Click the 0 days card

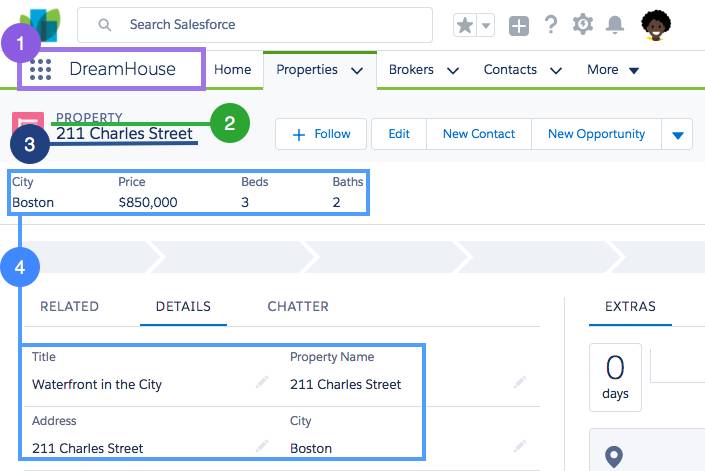[615, 378]
